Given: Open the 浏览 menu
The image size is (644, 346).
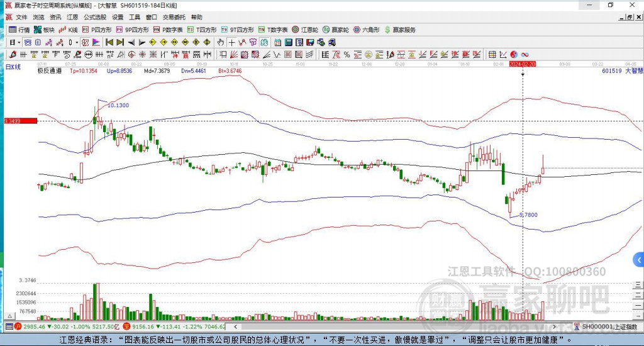Looking at the screenshot, I should (x=38, y=17).
